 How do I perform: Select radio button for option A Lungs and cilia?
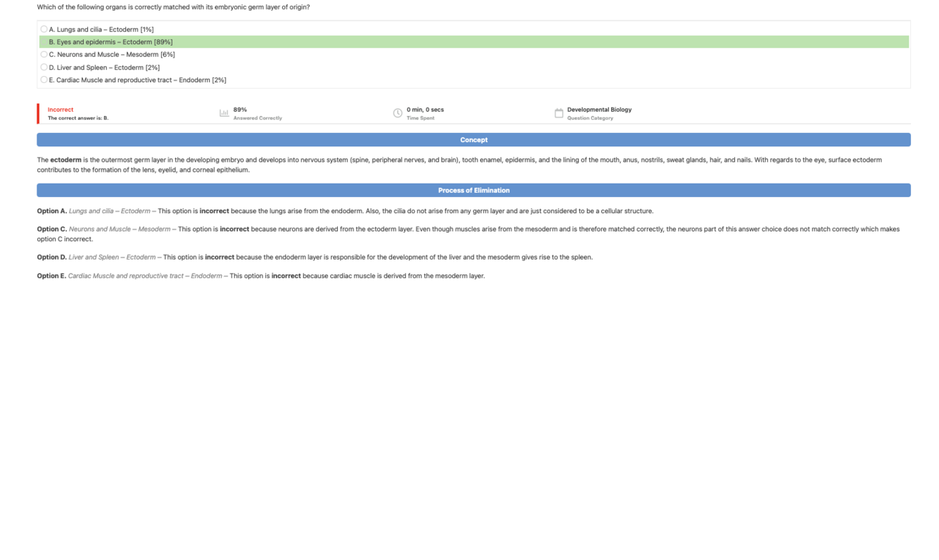[44, 29]
